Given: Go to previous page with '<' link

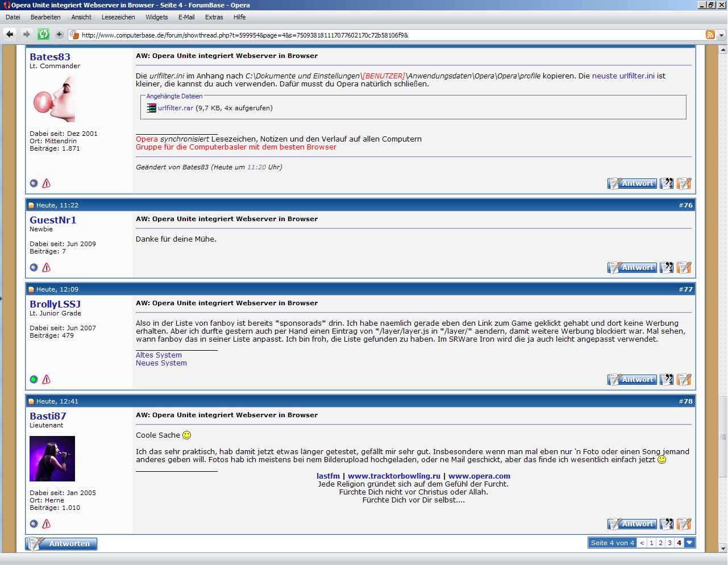Looking at the screenshot, I should (642, 543).
